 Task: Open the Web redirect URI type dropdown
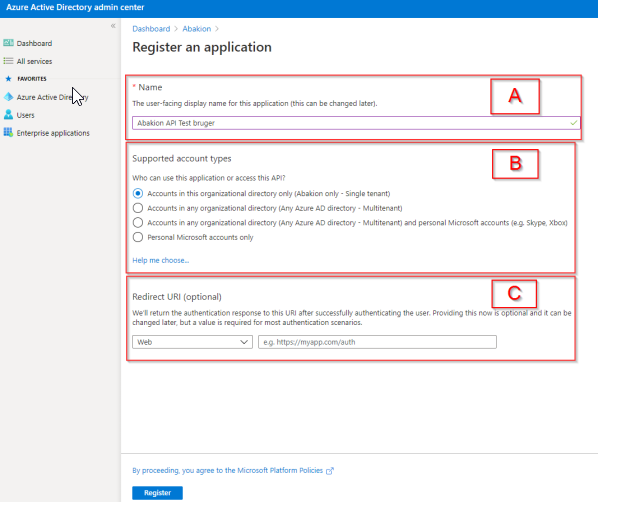pyautogui.click(x=192, y=342)
